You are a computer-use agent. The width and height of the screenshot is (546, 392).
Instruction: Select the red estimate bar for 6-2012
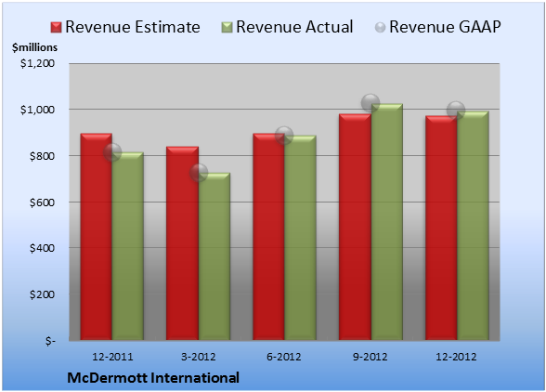[x=269, y=237]
